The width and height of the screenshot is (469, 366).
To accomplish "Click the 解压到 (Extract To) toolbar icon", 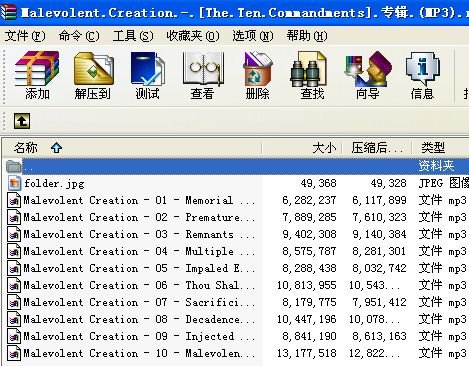I will pos(93,75).
